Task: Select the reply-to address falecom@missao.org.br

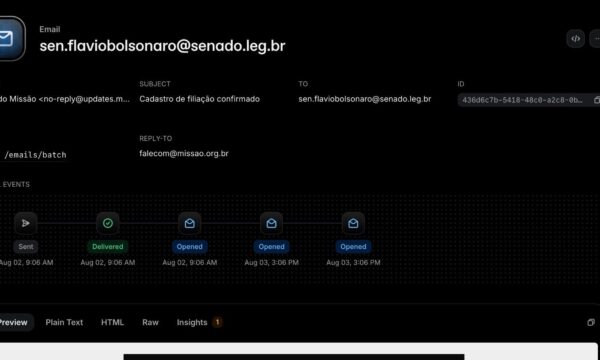Action: click(184, 153)
